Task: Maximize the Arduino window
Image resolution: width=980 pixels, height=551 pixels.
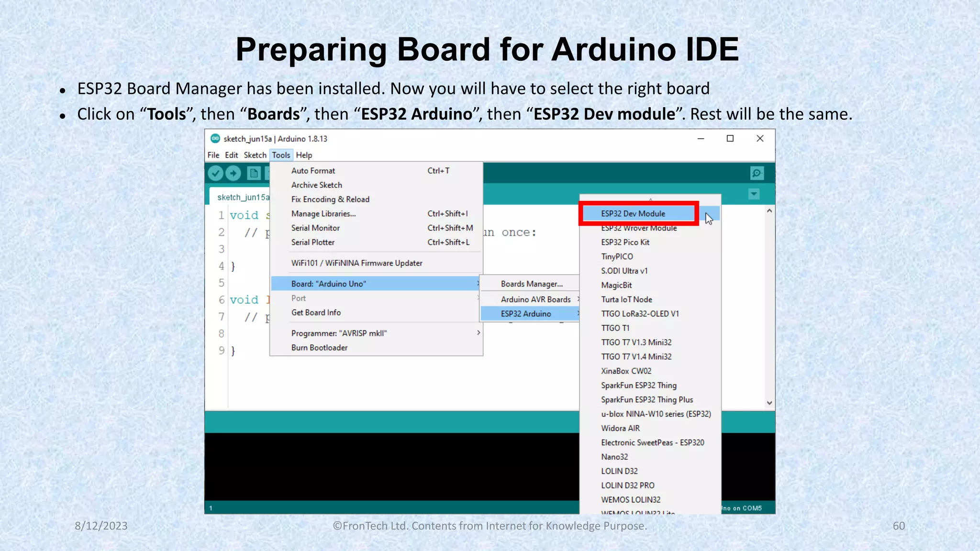Action: pyautogui.click(x=730, y=139)
